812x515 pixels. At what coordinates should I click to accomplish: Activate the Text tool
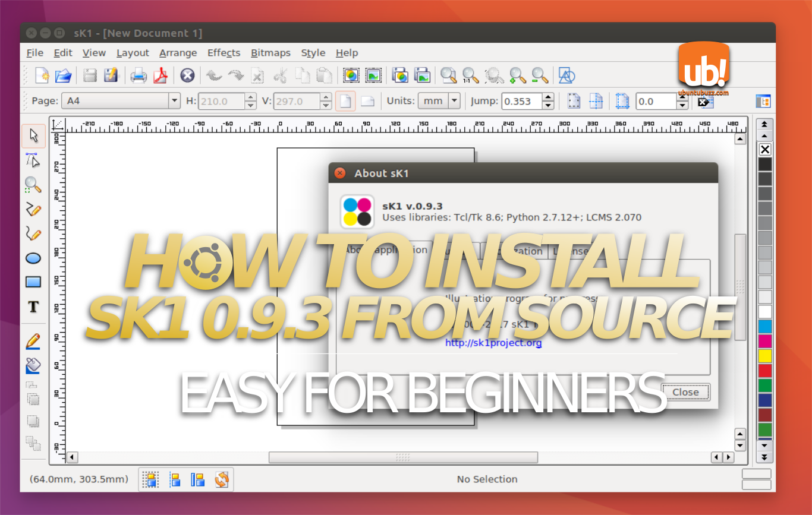click(33, 307)
